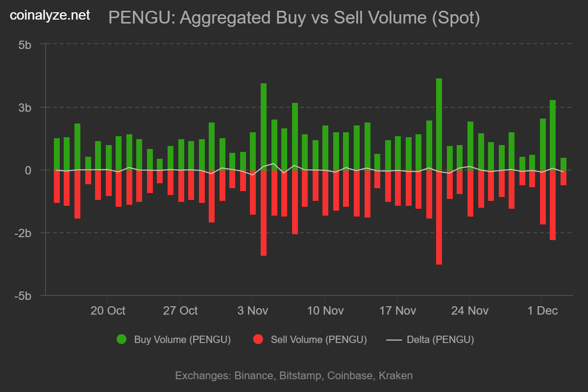Click the white Delta legend line marker
The image size is (588, 392).
pyautogui.click(x=393, y=339)
